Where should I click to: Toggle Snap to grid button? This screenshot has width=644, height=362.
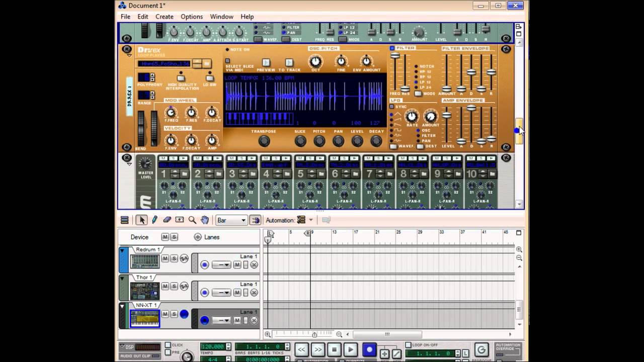pyautogui.click(x=256, y=220)
